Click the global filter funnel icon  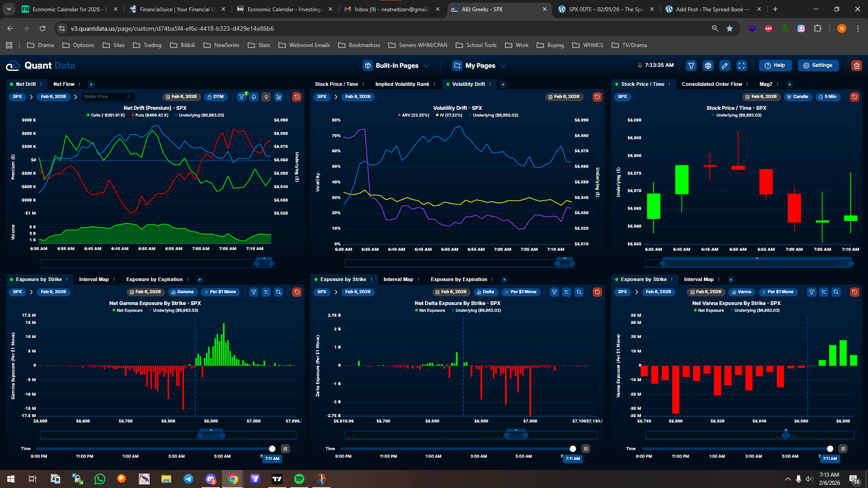point(691,66)
